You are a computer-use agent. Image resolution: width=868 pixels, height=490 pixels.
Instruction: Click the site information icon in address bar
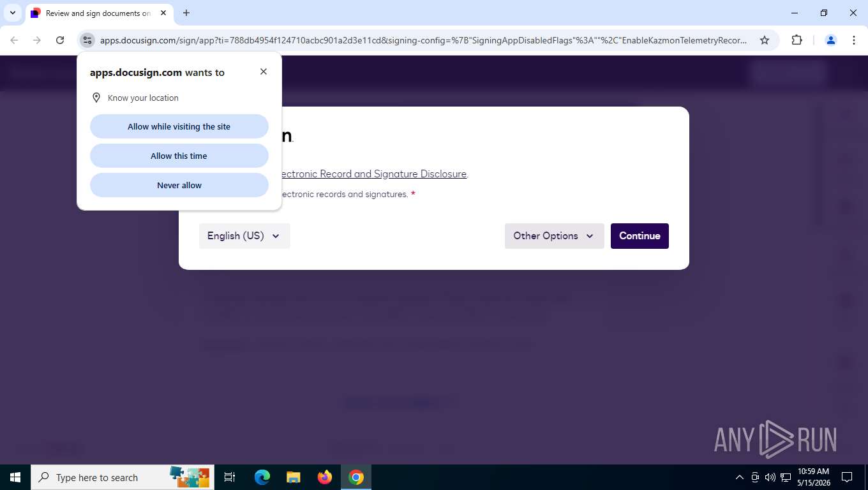[x=87, y=40]
